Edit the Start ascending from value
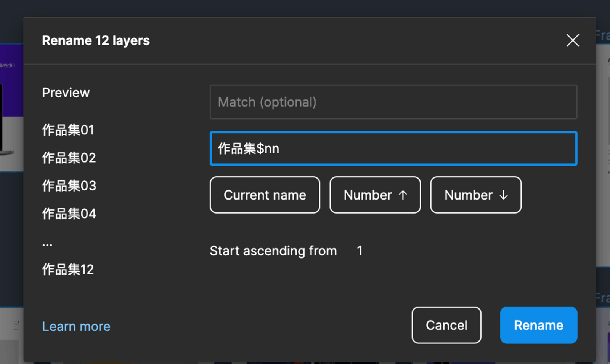 coord(360,251)
